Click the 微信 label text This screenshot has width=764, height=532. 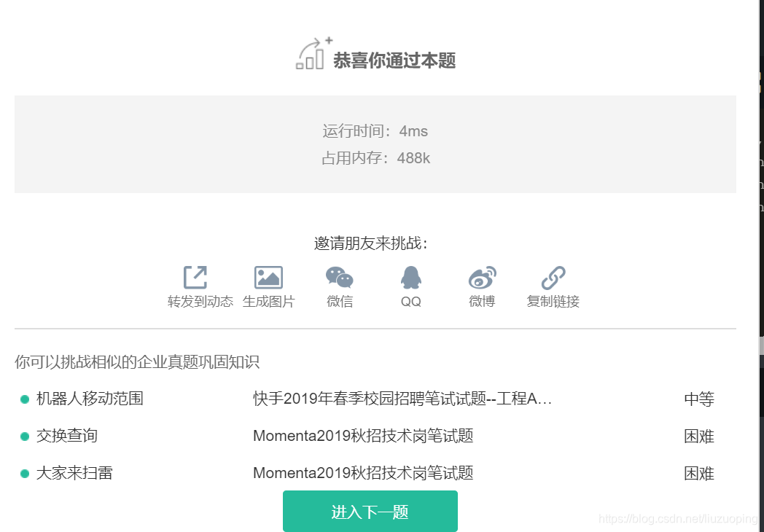click(340, 302)
